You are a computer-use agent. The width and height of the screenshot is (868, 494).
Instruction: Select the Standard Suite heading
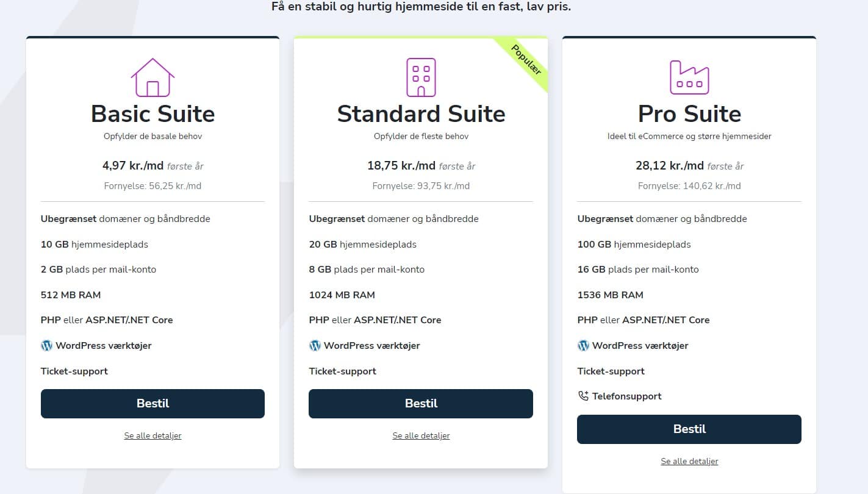pyautogui.click(x=421, y=114)
